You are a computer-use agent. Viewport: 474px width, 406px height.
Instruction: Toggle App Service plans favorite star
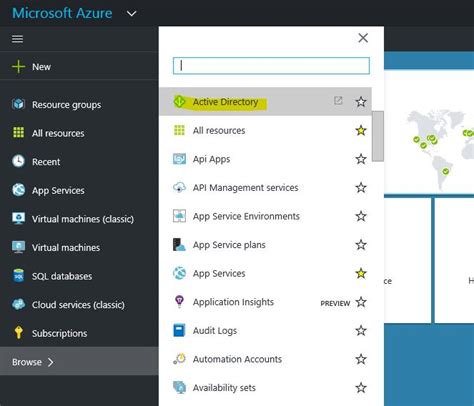point(361,245)
